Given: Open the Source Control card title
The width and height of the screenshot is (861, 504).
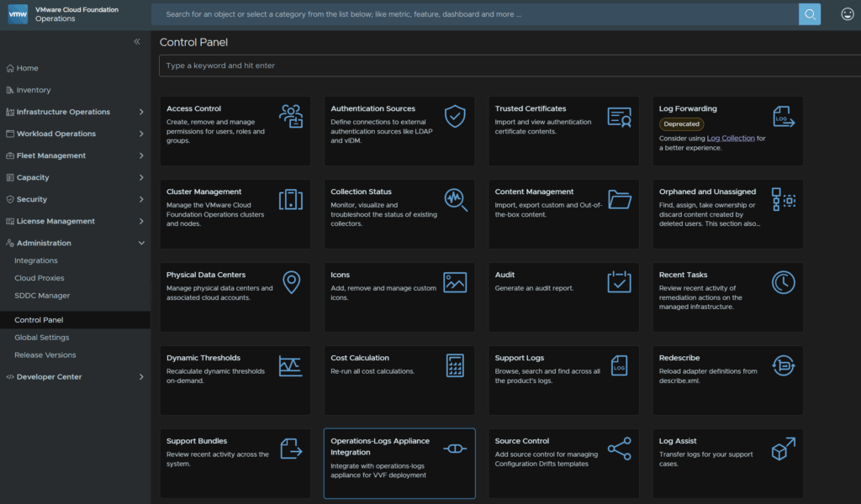Looking at the screenshot, I should point(521,441).
